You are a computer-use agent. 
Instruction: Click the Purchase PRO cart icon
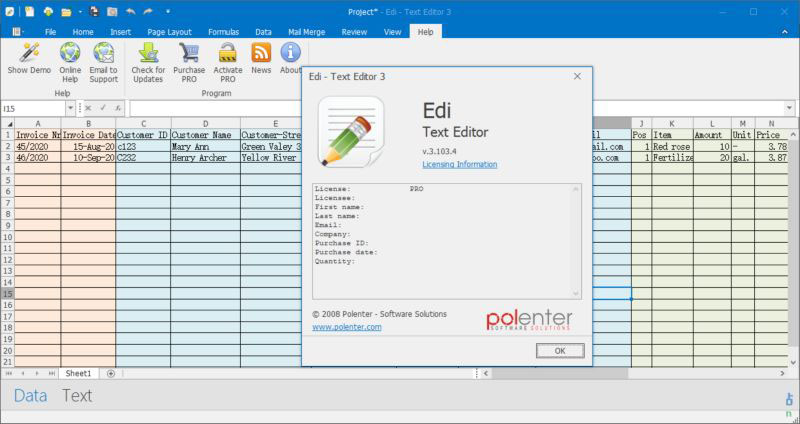pos(189,52)
